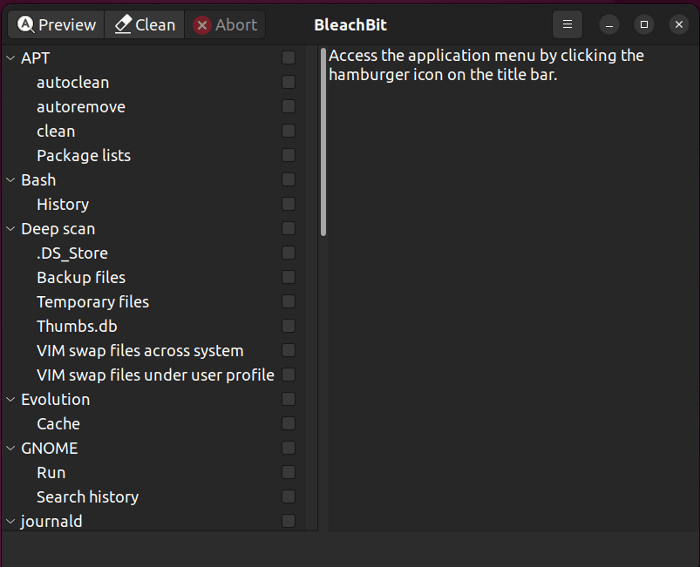Enable the Backup files checkbox
Viewport: 700px width, 567px height.
(288, 277)
